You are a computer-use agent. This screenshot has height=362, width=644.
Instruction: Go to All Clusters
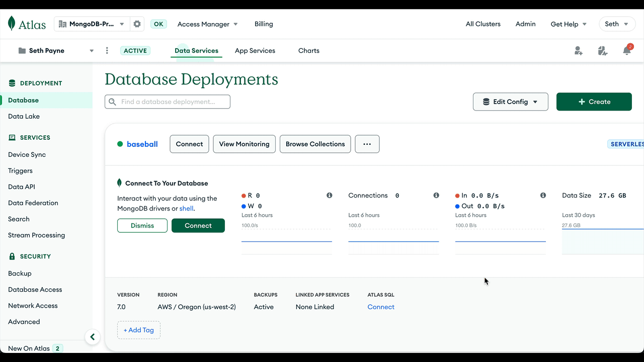tap(483, 24)
